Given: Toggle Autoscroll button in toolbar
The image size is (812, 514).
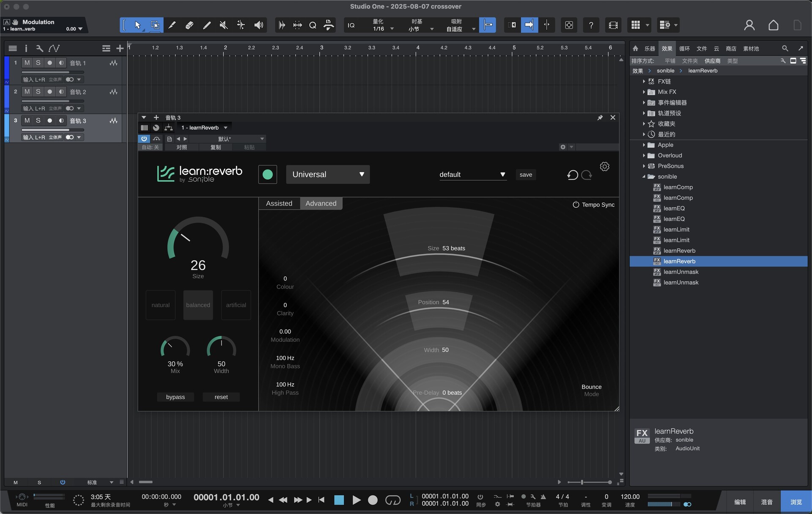Looking at the screenshot, I should tap(529, 25).
